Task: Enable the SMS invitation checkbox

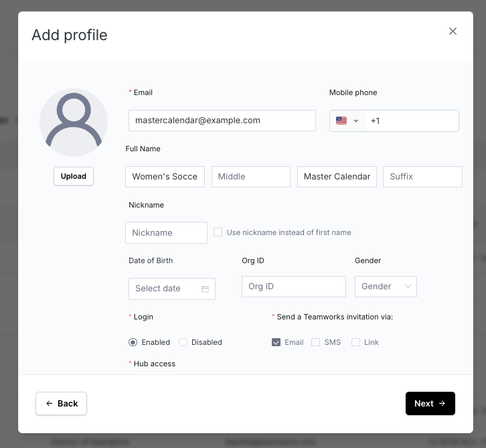Action: click(x=316, y=342)
